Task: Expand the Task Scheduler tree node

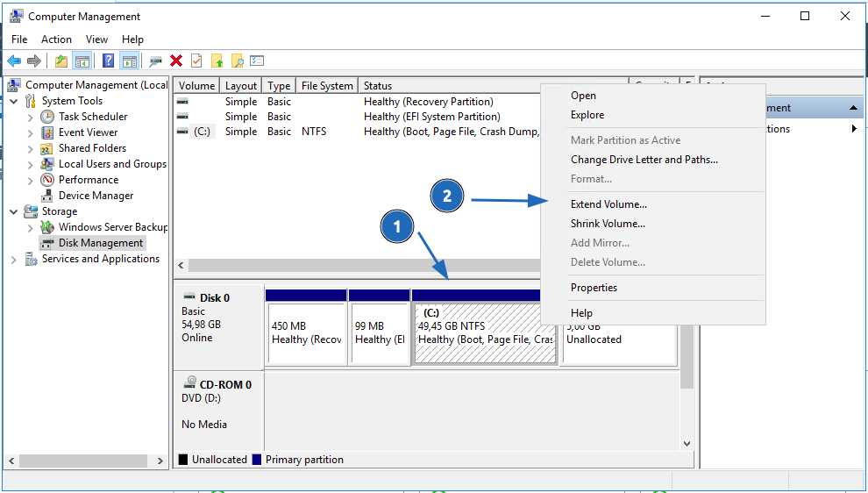Action: pos(31,117)
